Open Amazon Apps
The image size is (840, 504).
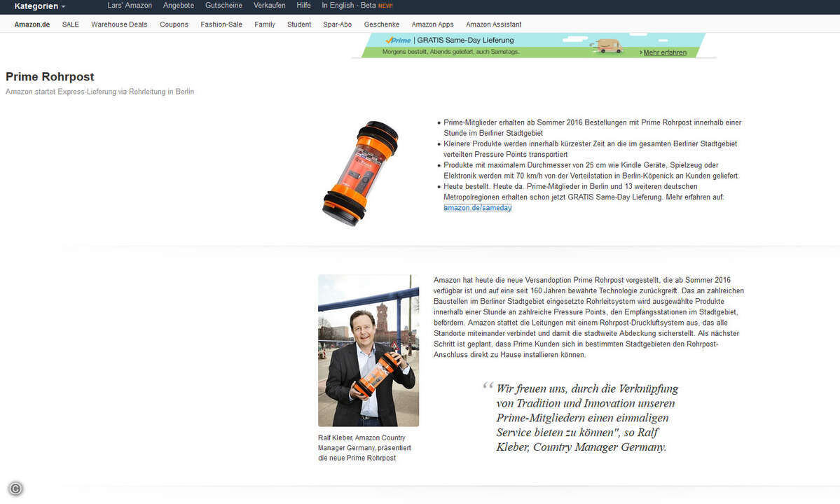click(x=432, y=24)
